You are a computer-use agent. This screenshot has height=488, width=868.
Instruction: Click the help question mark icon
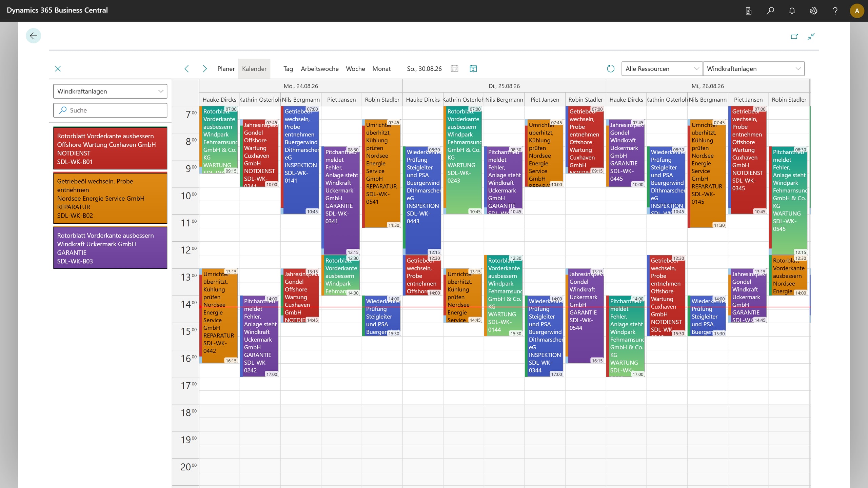click(835, 11)
